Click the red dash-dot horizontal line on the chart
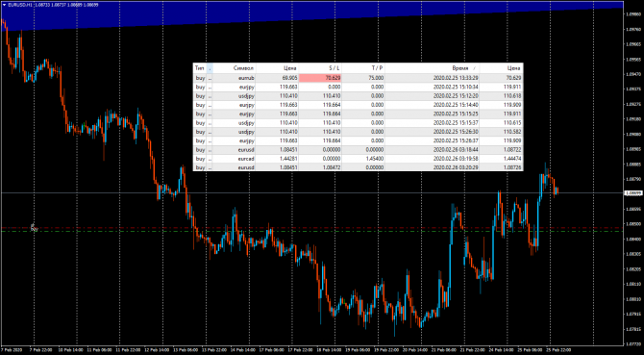Viewport: 644px width, 355px height. click(x=312, y=228)
